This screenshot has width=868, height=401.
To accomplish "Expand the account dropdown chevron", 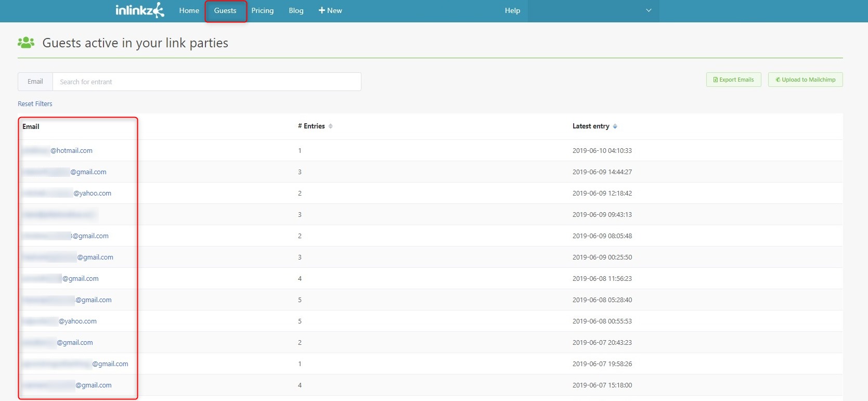I will pos(649,10).
